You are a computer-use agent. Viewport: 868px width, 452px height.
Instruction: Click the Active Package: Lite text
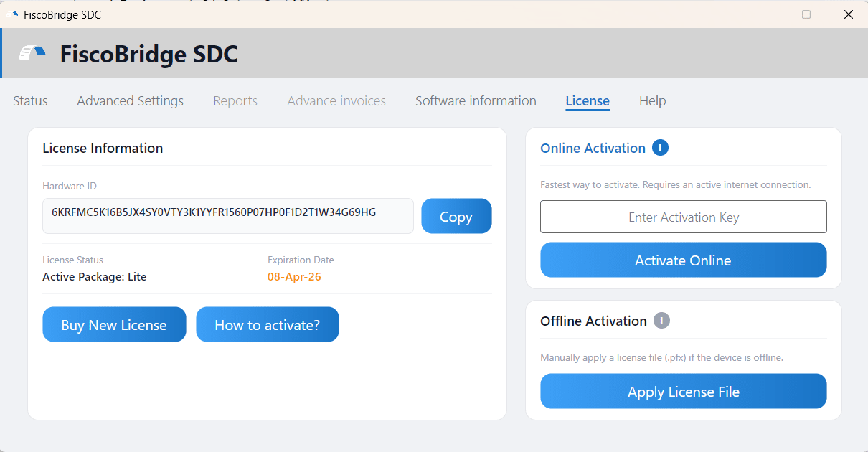click(x=95, y=276)
